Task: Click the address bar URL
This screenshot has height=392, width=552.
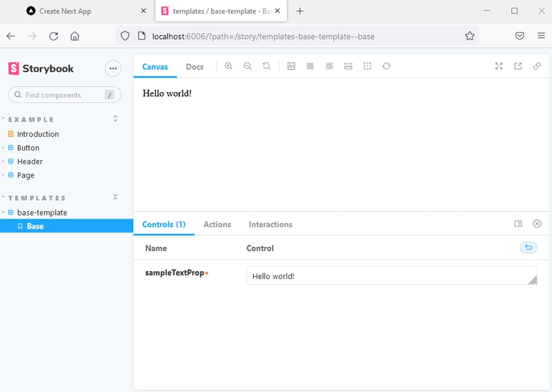Action: point(264,37)
